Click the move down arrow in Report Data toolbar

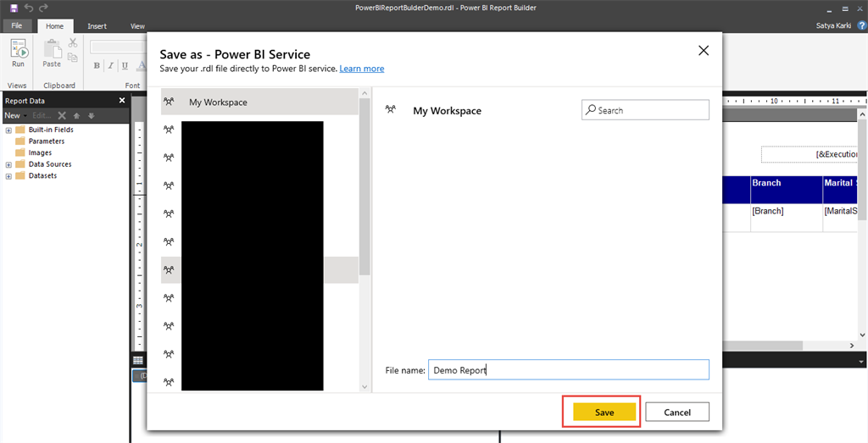[92, 115]
